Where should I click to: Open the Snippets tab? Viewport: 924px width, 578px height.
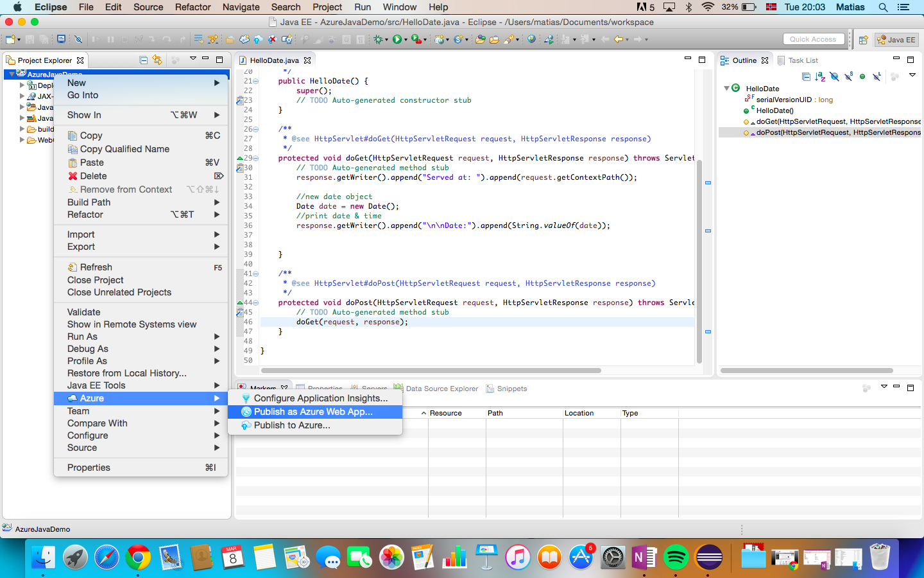(x=506, y=389)
